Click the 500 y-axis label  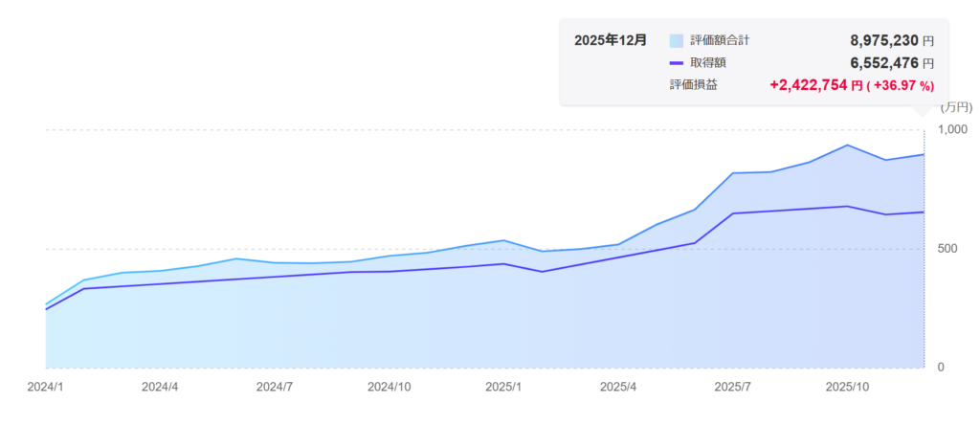click(947, 249)
